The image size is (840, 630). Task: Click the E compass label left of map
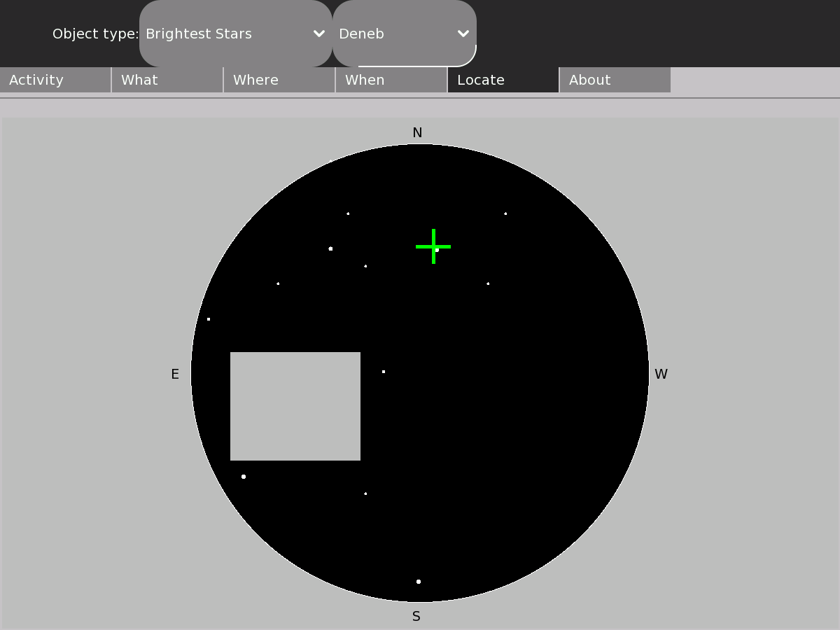175,374
